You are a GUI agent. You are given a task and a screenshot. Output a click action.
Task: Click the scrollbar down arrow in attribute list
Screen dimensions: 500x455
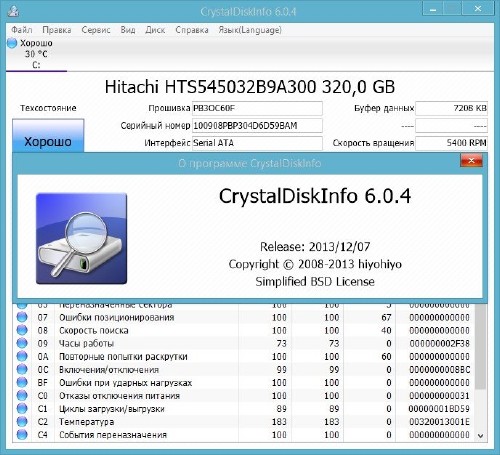[480, 435]
